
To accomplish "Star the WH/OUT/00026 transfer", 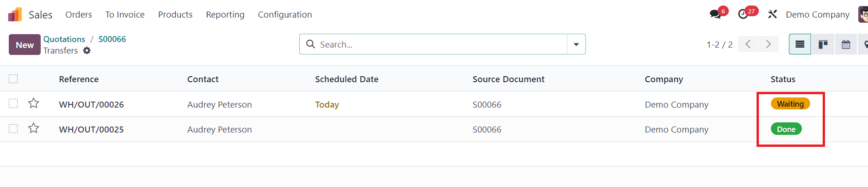I will point(34,103).
